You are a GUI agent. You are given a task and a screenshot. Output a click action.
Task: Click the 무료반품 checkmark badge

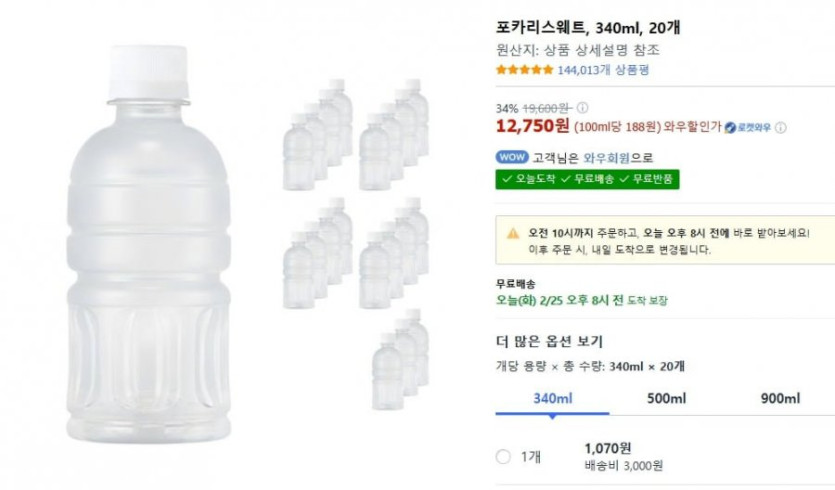pos(648,179)
